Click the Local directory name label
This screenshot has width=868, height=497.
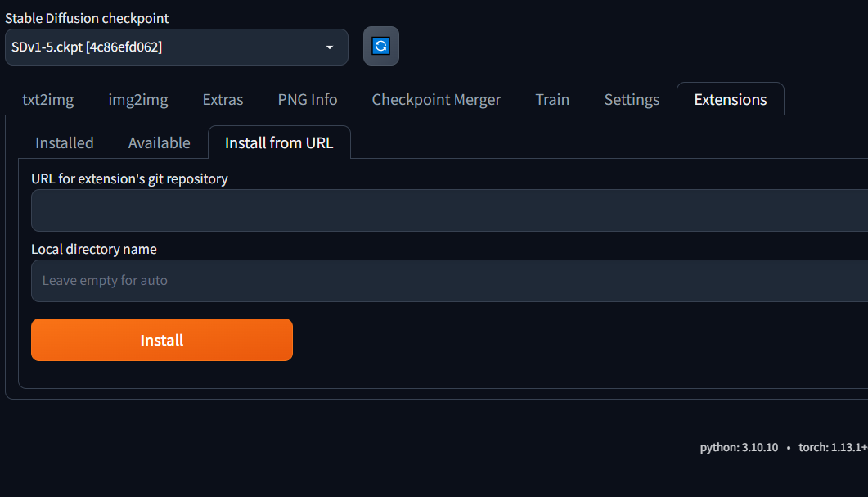coord(94,249)
